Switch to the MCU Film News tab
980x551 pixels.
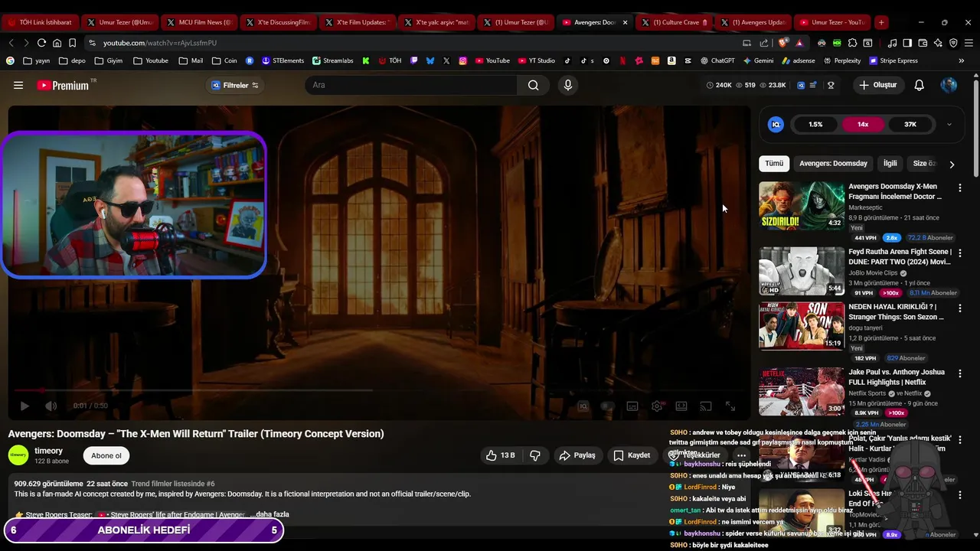(x=198, y=22)
